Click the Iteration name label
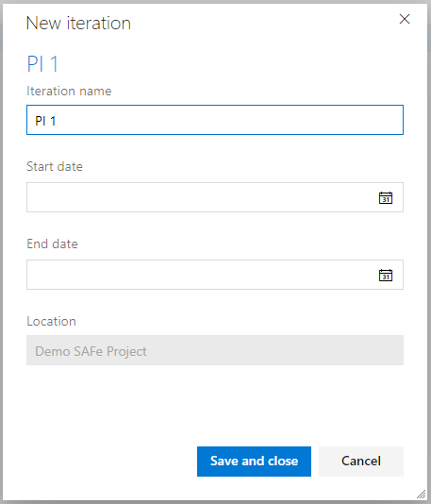 pyautogui.click(x=69, y=92)
